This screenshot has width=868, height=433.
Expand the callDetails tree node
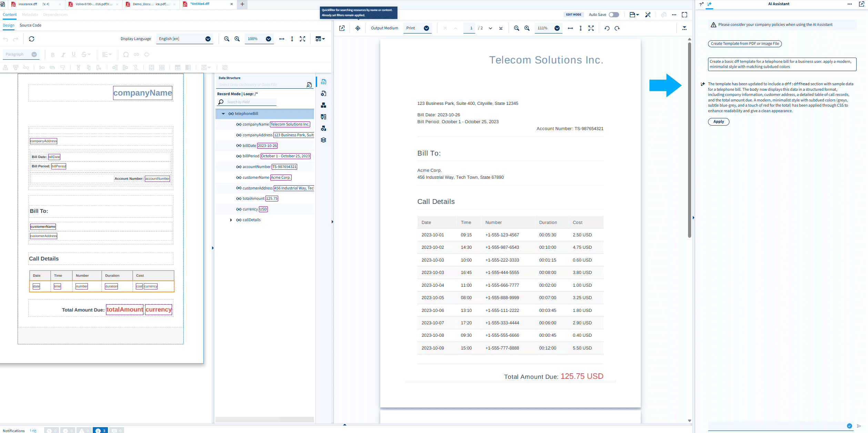(231, 220)
